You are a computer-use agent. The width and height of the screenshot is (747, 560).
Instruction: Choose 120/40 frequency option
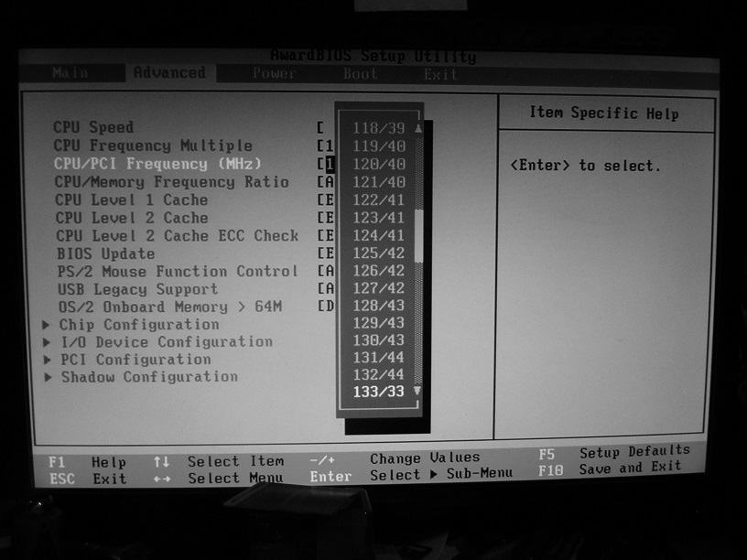[x=379, y=164]
